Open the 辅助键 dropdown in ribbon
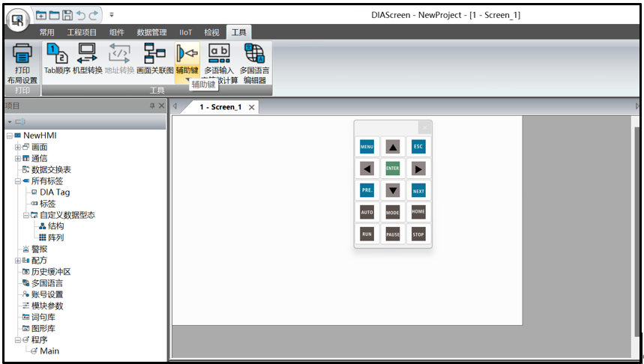 (187, 79)
